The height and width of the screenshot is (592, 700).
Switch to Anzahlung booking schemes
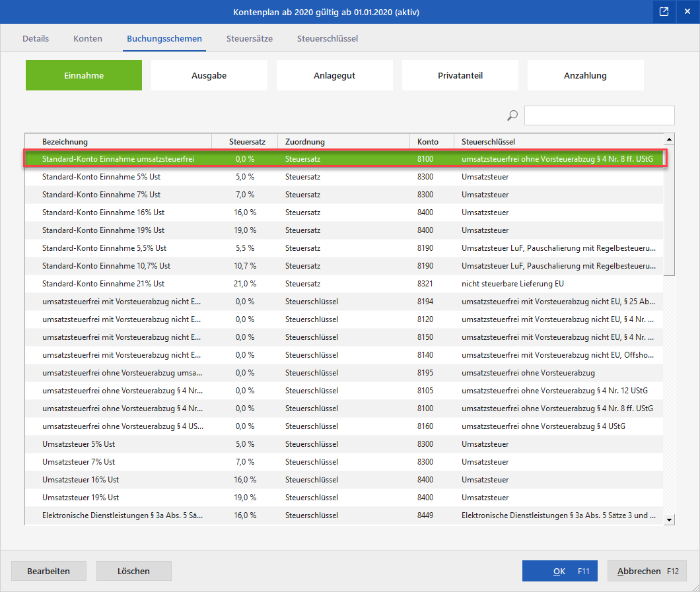[585, 75]
